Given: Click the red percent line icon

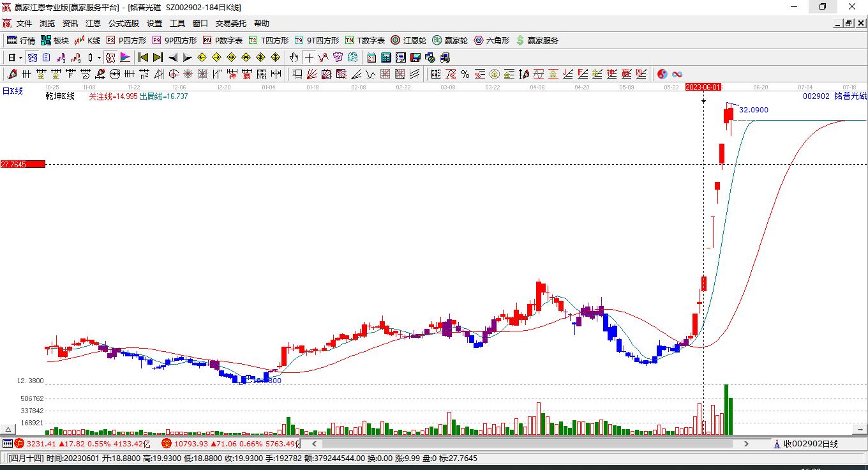Looking at the screenshot, I should [451, 74].
